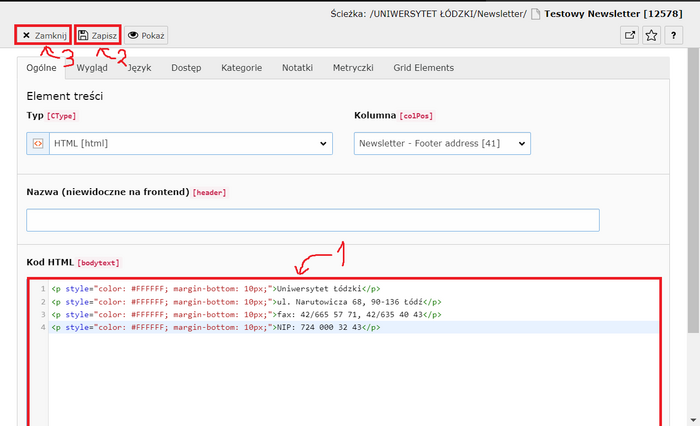Place cursor on the NIP code line
This screenshot has width=700, height=426.
[330, 327]
